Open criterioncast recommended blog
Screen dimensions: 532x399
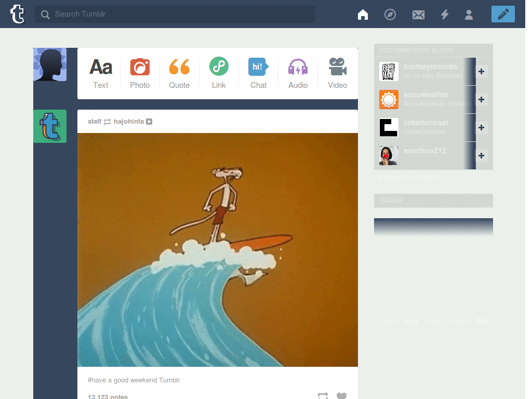tap(425, 123)
